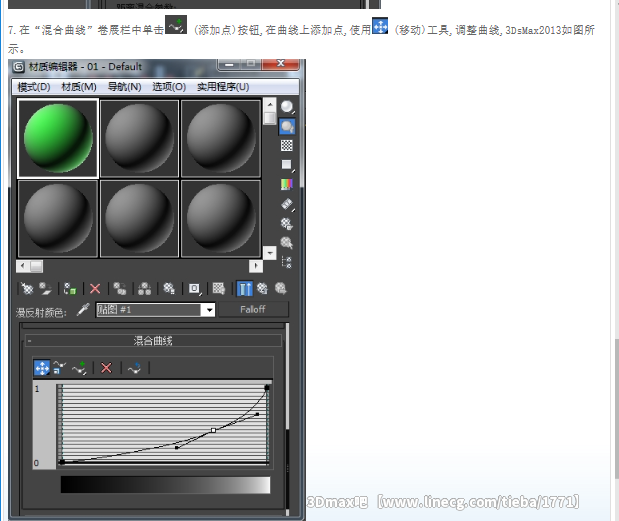Click the curve Delete Point red X

pyautogui.click(x=106, y=368)
